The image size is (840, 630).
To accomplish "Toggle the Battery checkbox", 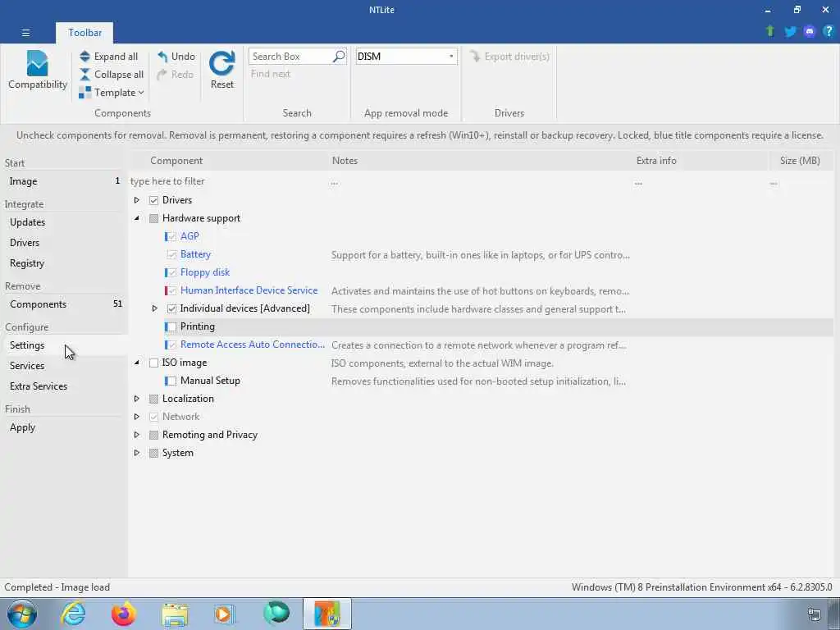I will pos(172,254).
